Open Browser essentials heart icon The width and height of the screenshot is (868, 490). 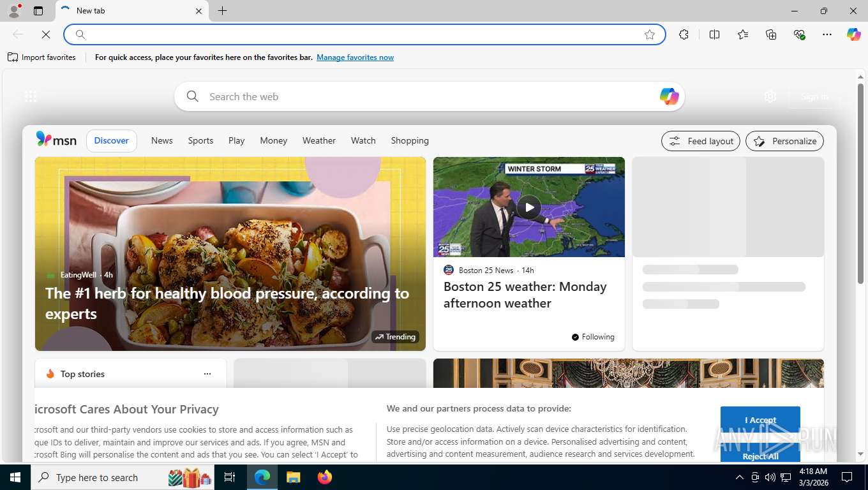click(799, 34)
